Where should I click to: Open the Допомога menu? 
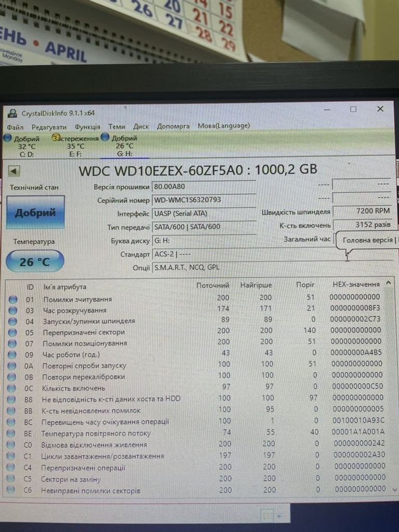[173, 126]
